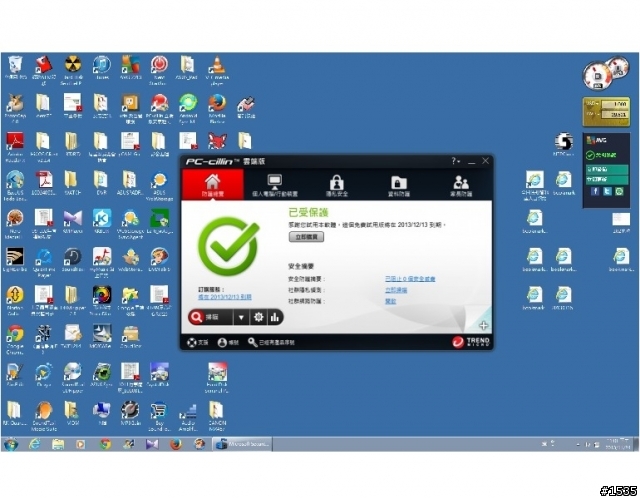The width and height of the screenshot is (640, 499).
Task: Show hidden system tray icons arrow
Action: pos(578,444)
